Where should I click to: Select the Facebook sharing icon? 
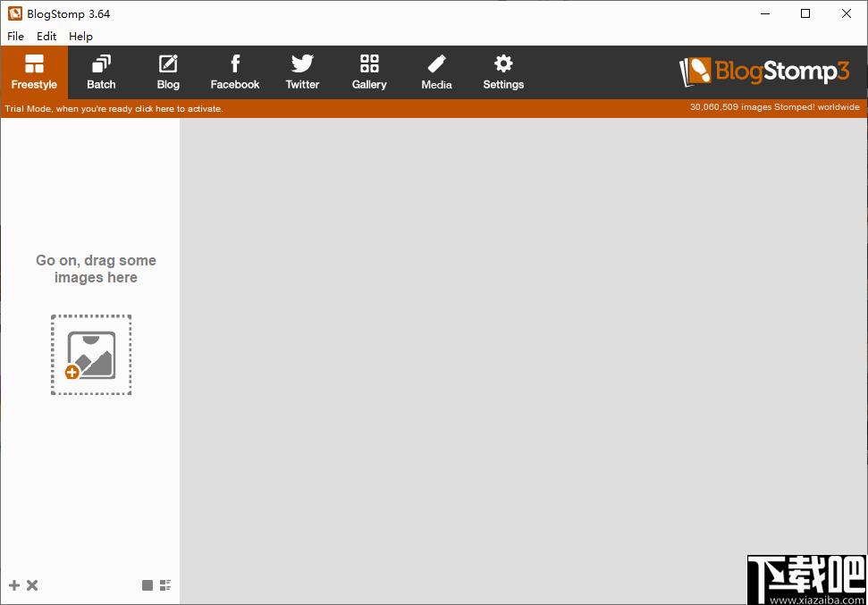235,72
